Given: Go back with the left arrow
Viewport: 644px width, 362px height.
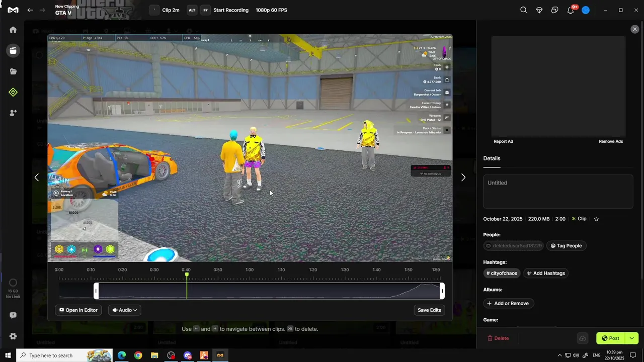Looking at the screenshot, I should coord(30,10).
